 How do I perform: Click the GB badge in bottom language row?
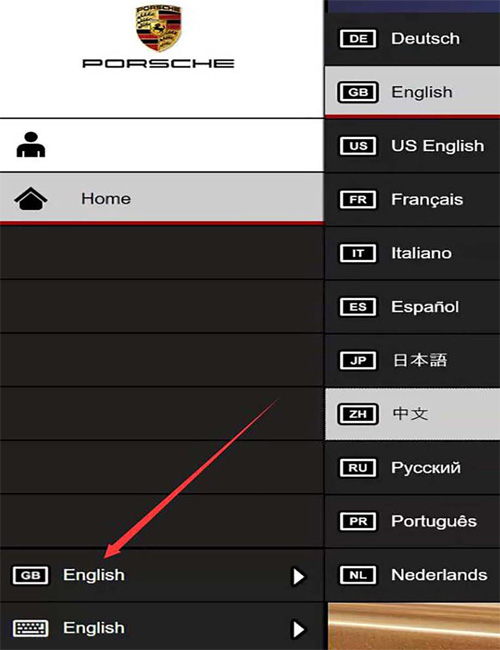[31, 575]
